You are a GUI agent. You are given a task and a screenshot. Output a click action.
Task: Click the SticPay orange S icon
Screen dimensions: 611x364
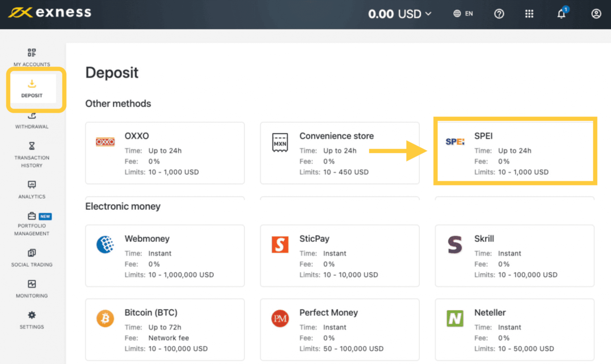[280, 244]
